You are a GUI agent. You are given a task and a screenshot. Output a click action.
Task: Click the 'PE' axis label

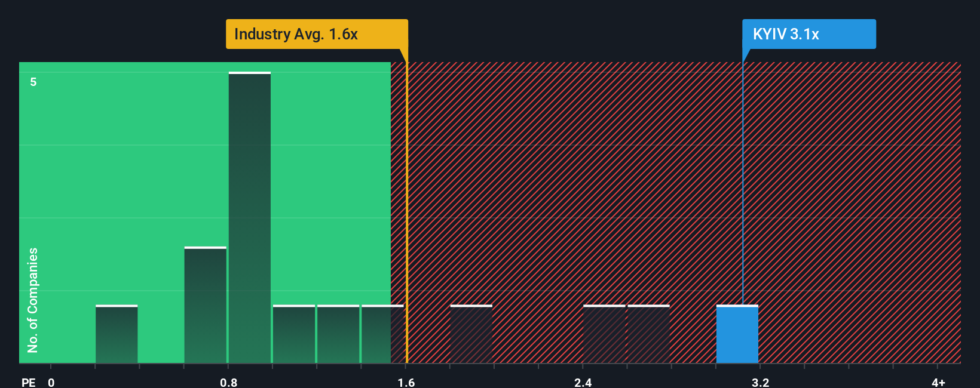(x=29, y=383)
